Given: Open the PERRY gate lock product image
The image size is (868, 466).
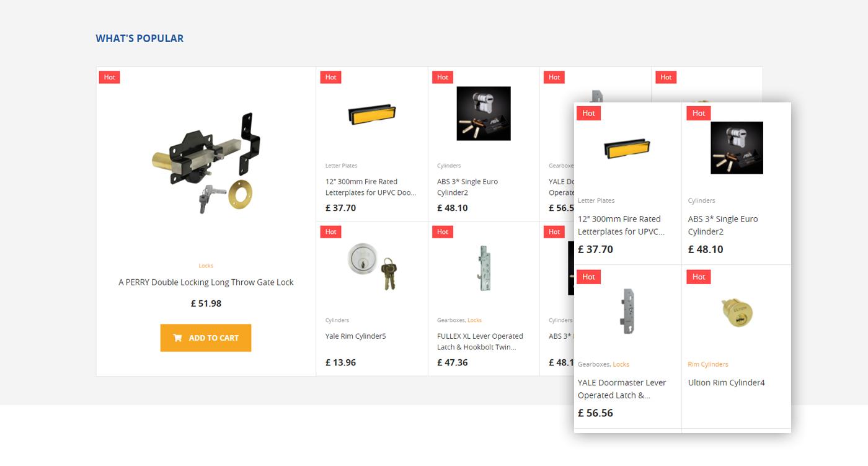Looking at the screenshot, I should coord(206,164).
